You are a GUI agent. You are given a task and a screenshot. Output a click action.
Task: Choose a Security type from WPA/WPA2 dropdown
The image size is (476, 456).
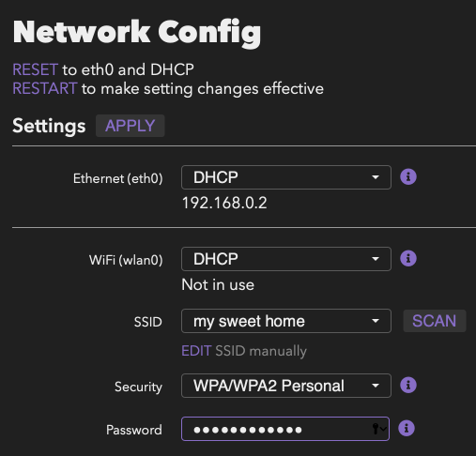(x=286, y=386)
